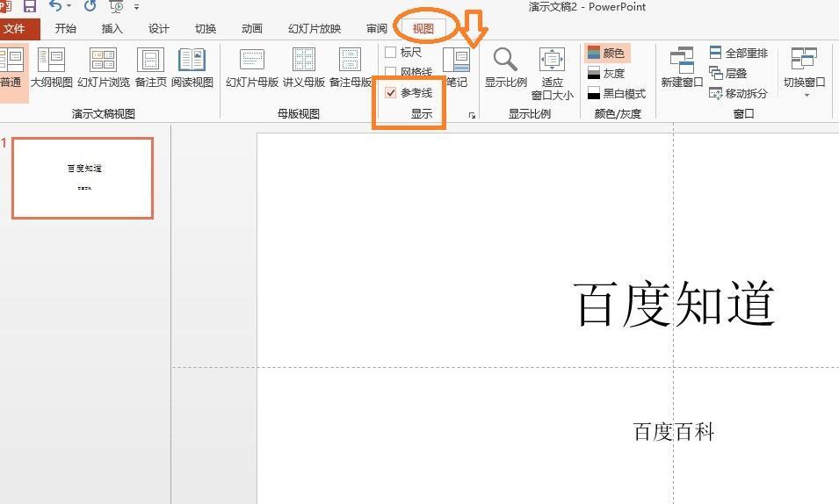
Task: Select 黑白模式 black and white mode
Action: click(617, 94)
